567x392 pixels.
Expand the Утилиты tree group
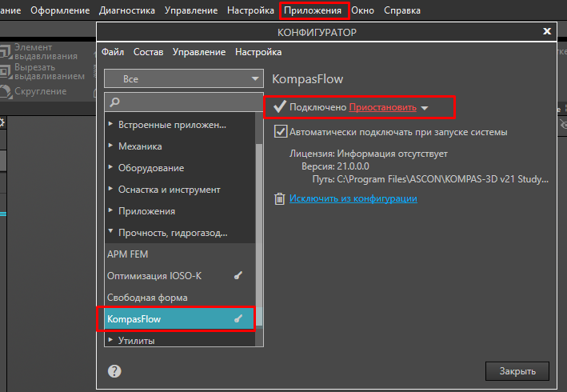click(110, 340)
